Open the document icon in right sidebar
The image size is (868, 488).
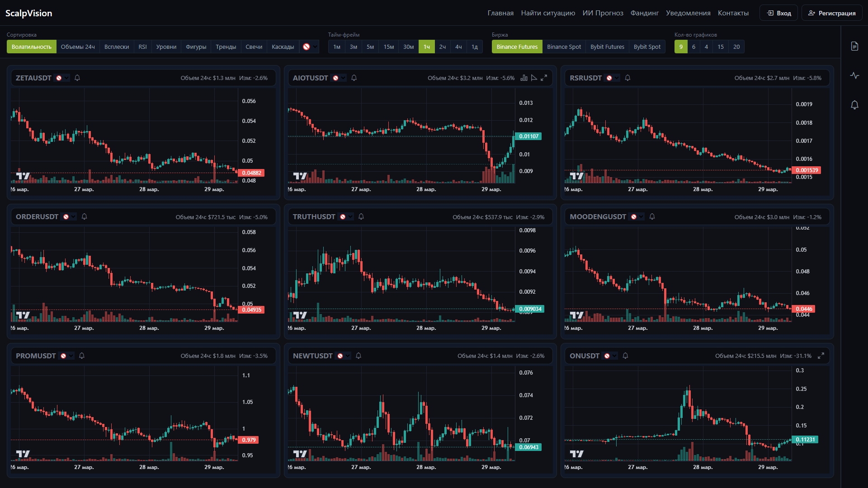pyautogui.click(x=854, y=46)
